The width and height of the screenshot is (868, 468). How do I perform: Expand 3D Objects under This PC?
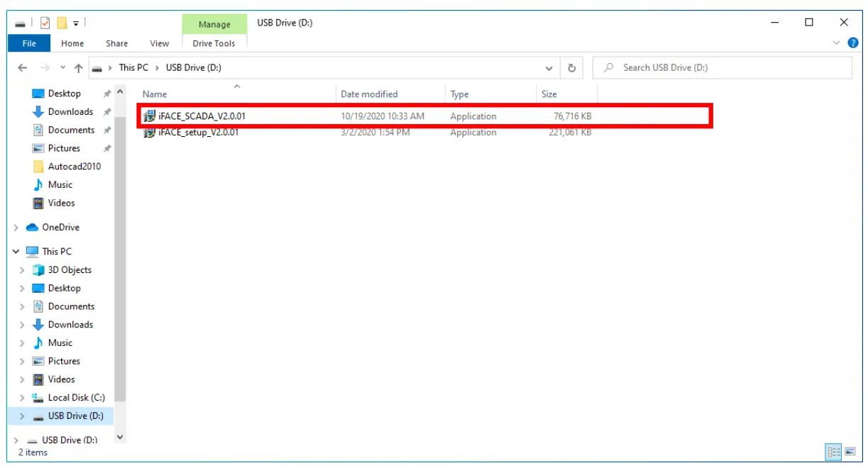23,270
